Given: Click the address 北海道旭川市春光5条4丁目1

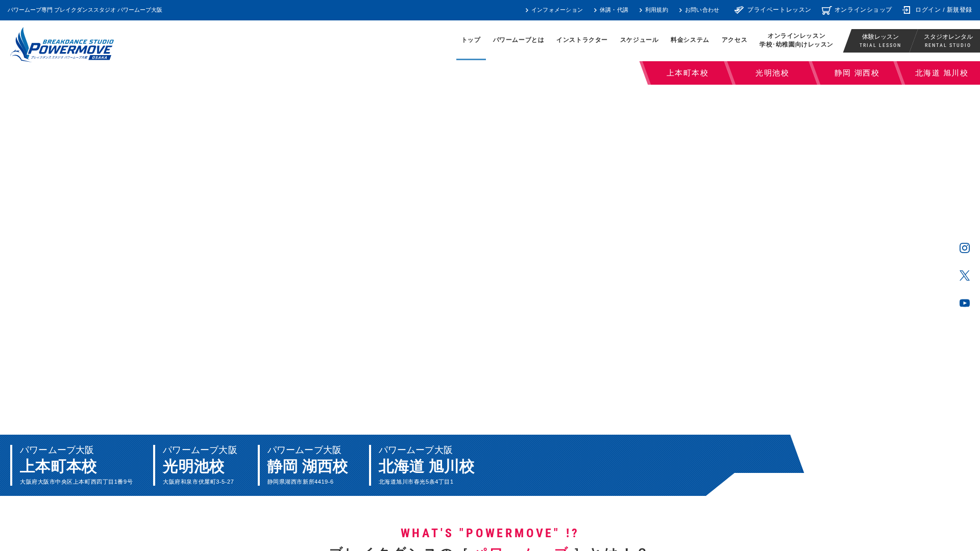Looking at the screenshot, I should click(416, 482).
